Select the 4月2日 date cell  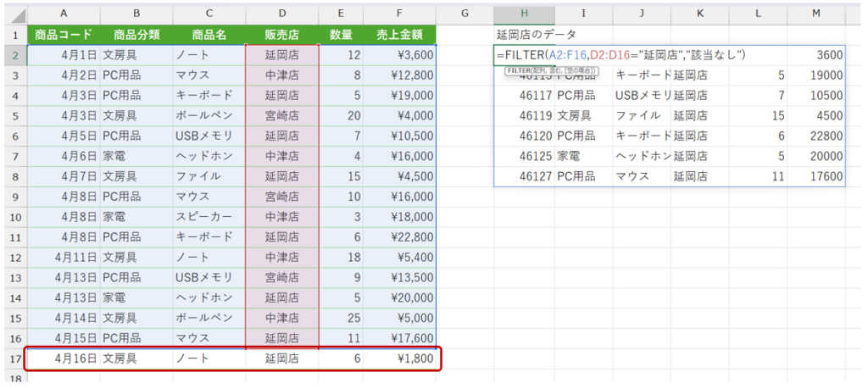click(63, 75)
